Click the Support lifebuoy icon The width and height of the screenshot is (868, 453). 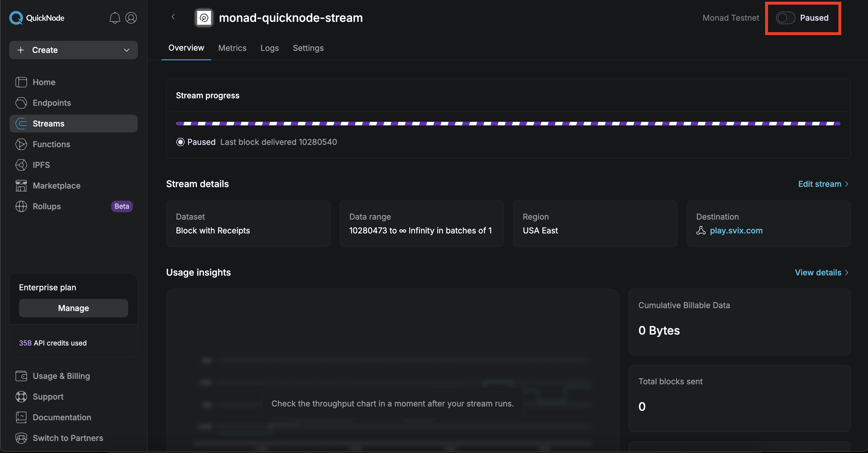coord(21,397)
